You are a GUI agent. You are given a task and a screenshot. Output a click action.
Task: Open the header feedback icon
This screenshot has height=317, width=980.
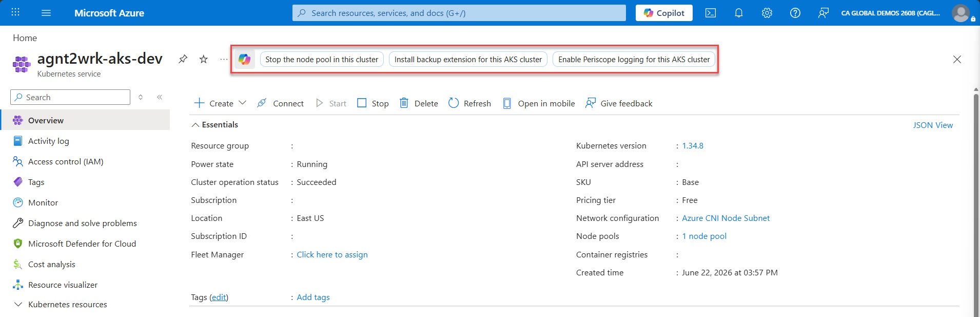click(823, 13)
